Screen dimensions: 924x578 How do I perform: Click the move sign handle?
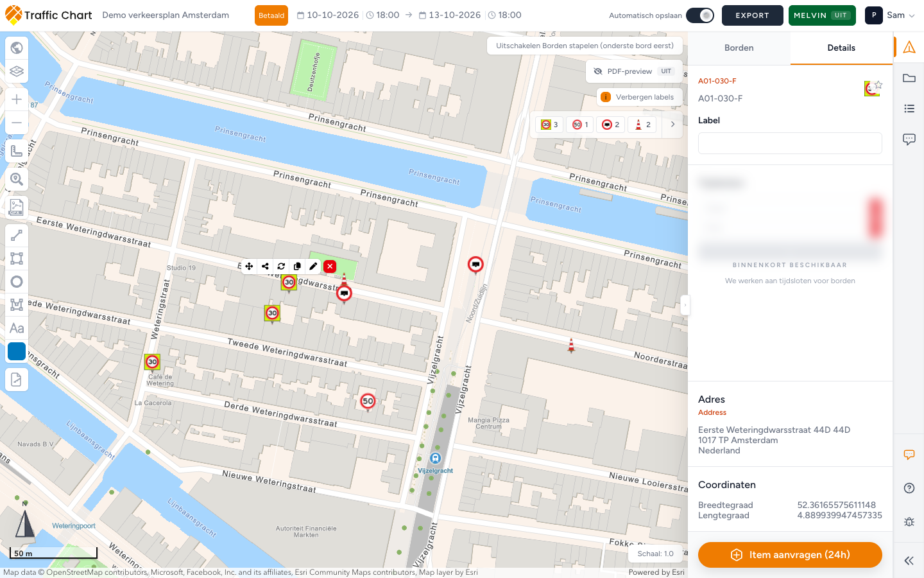click(249, 266)
